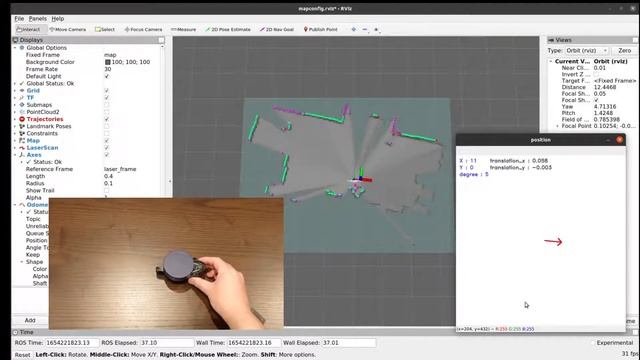Toggle the Axes display checkbox
This screenshot has width=640, height=360.
(x=107, y=155)
